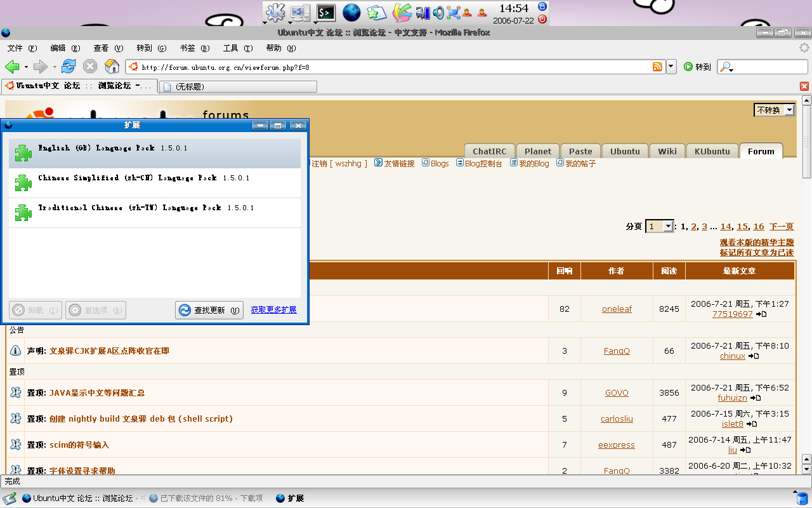
Task: Click the red power logout icon
Action: 542,19
